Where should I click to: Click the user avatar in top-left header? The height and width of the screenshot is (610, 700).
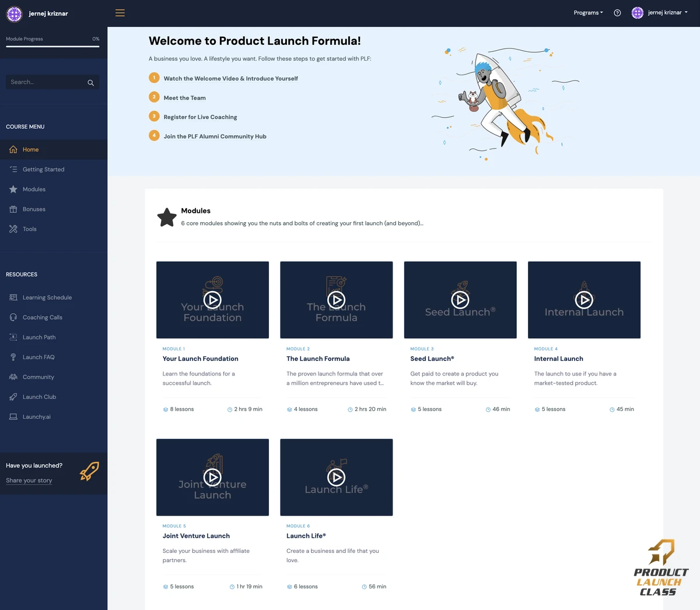point(14,13)
